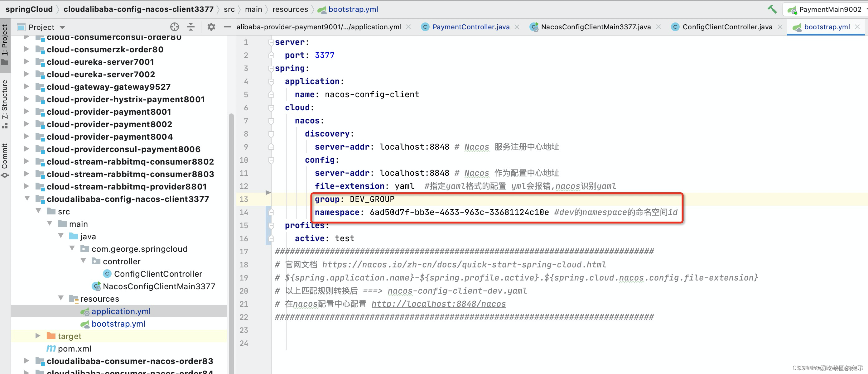Select cloud-provider-payment8002 module

[109, 124]
